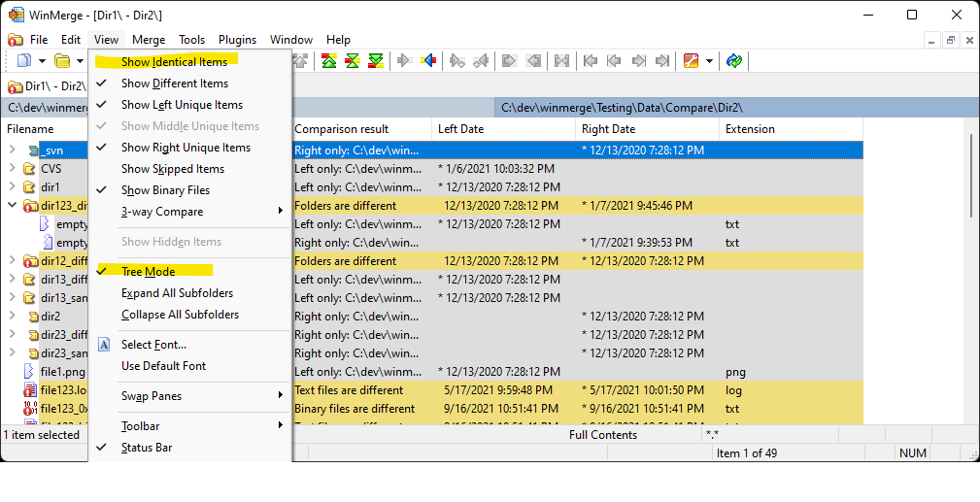The width and height of the screenshot is (980, 502).
Task: Expand the dir1 folder row
Action: point(13,185)
